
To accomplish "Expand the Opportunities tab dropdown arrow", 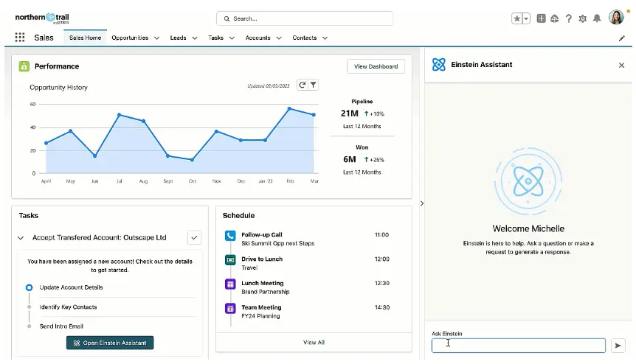I will pos(157,38).
